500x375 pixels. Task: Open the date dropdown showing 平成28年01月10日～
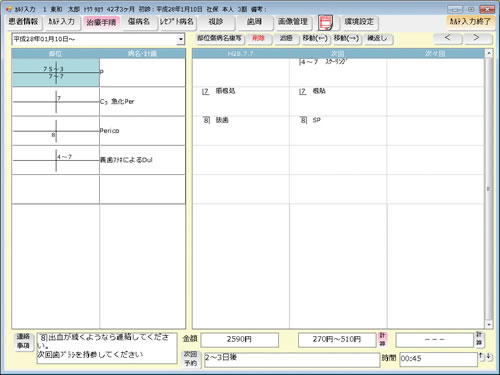click(180, 39)
